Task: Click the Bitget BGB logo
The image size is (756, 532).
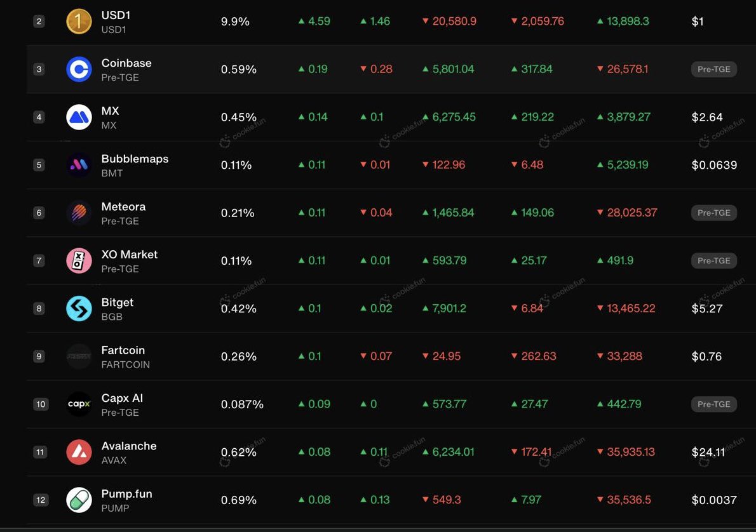Action: (79, 309)
